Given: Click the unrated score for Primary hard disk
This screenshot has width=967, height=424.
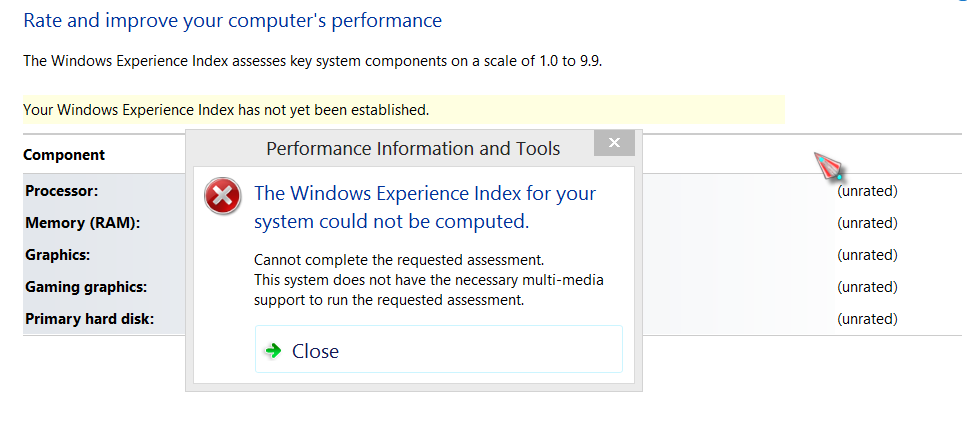Looking at the screenshot, I should point(867,319).
